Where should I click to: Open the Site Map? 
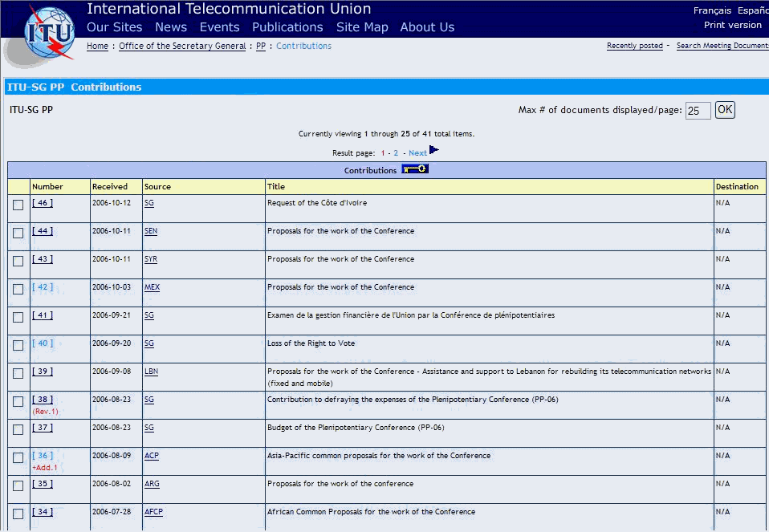coord(362,27)
